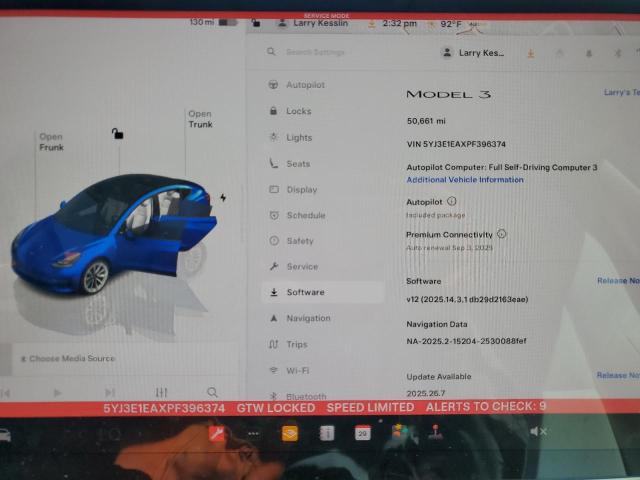Open the Toybox app in the dock
Screen dimensions: 640x480
400,432
